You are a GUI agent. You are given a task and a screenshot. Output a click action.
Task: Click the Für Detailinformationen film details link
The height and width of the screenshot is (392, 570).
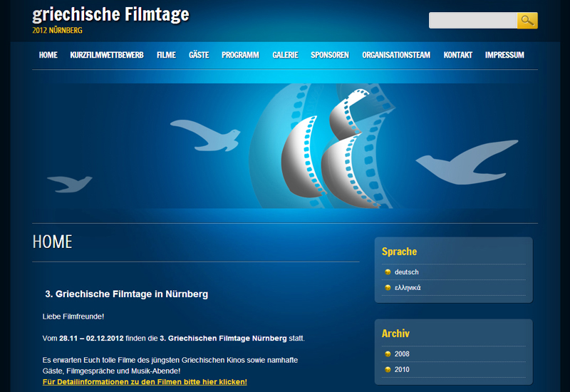[x=145, y=382]
